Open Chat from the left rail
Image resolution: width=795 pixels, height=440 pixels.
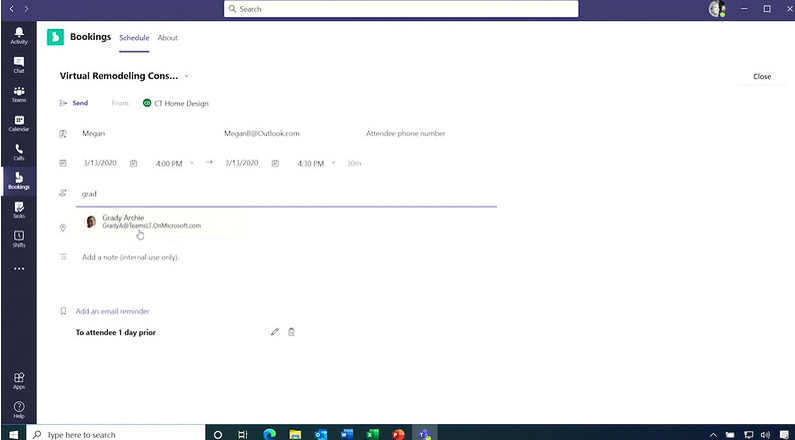pyautogui.click(x=19, y=65)
